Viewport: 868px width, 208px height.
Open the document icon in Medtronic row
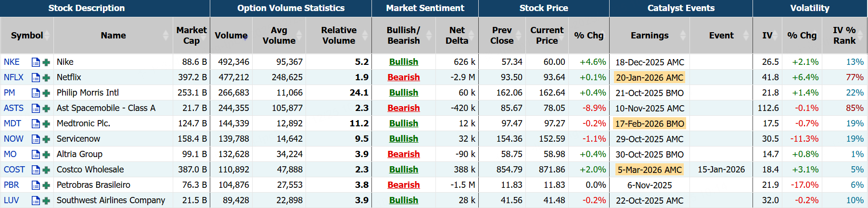[36, 123]
